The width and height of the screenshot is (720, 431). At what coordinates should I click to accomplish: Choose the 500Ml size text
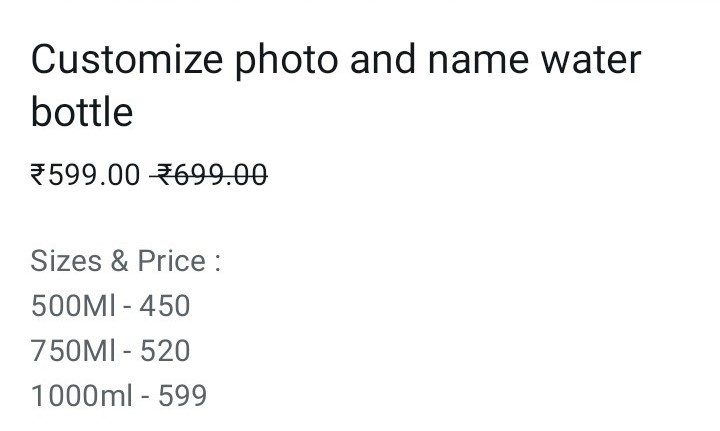point(73,306)
